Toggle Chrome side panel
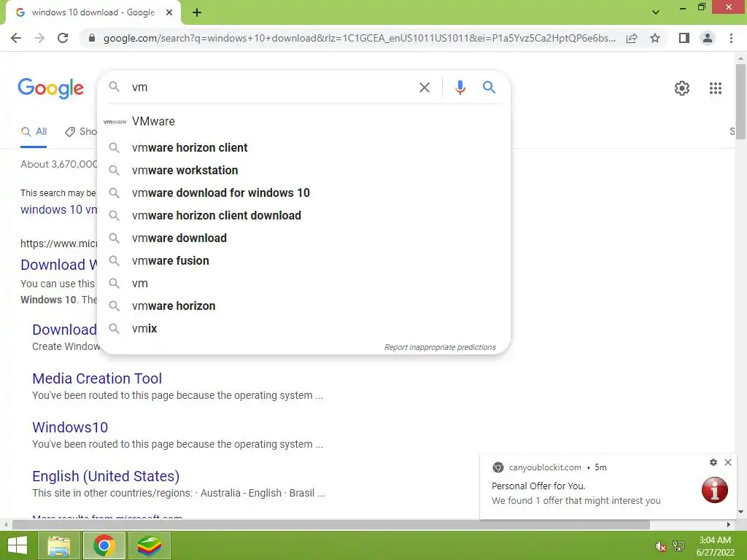The width and height of the screenshot is (747, 560). click(x=684, y=38)
